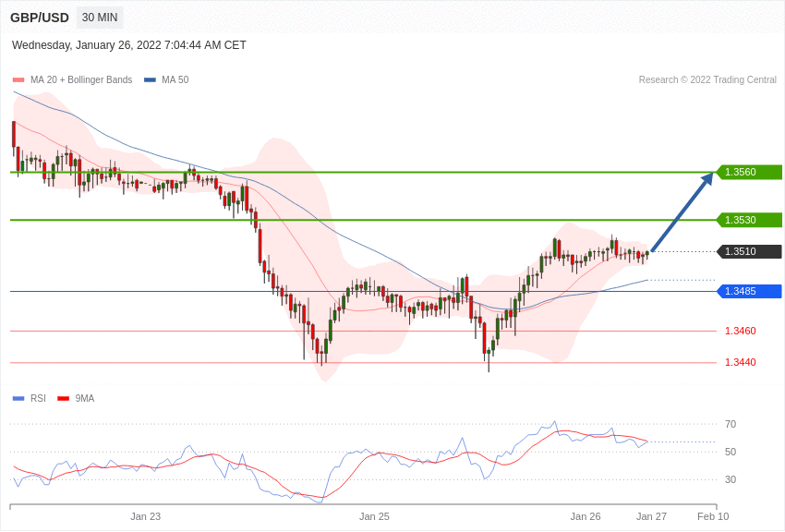Click the '9MA' legend label
This screenshot has width=785, height=532.
pos(85,398)
